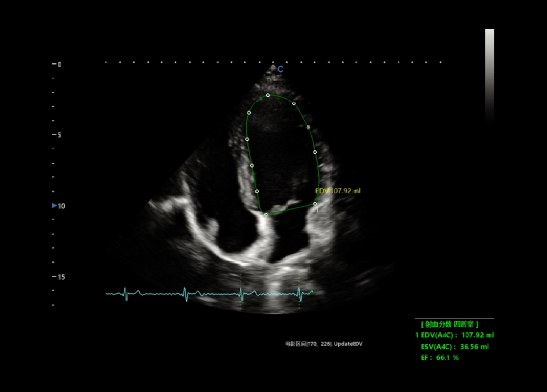The image size is (547, 392).
Task: Click the third ECG R-wave at yellow marker
Action: tap(241, 294)
